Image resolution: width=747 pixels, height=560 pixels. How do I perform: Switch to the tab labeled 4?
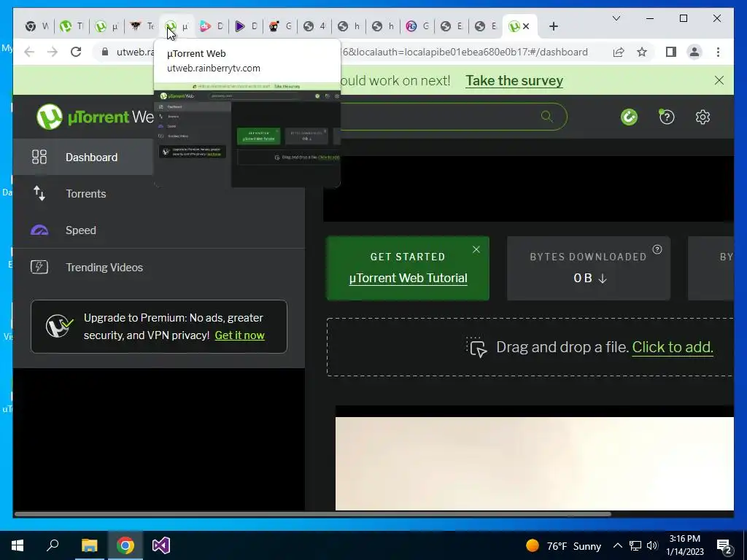click(315, 26)
